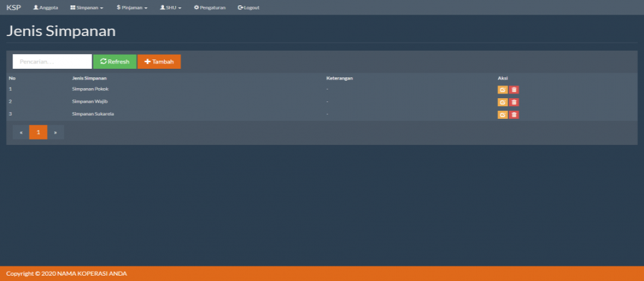Go to next page in pagination

click(55, 132)
